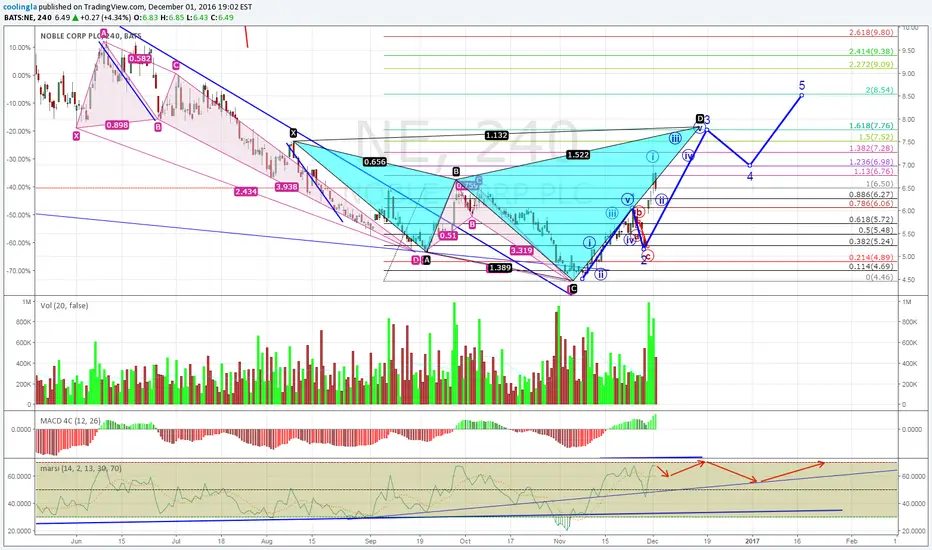Screen dimensions: 932x550
Task: Select the 0.214(4.89) retracement label
Action: (x=871, y=257)
